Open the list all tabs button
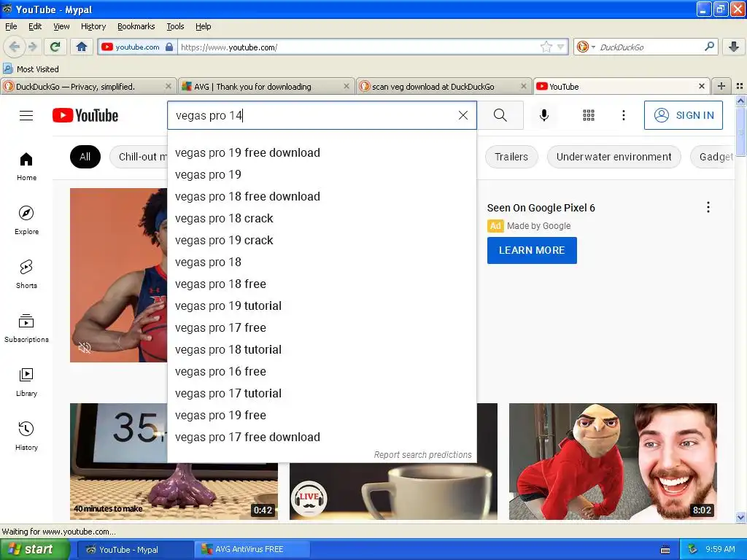 click(x=740, y=86)
